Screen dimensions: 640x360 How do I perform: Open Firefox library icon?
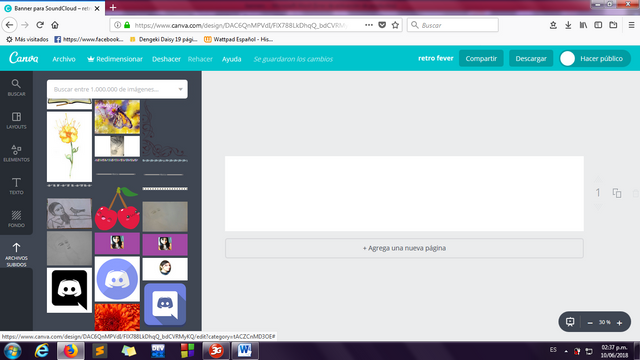click(x=583, y=25)
